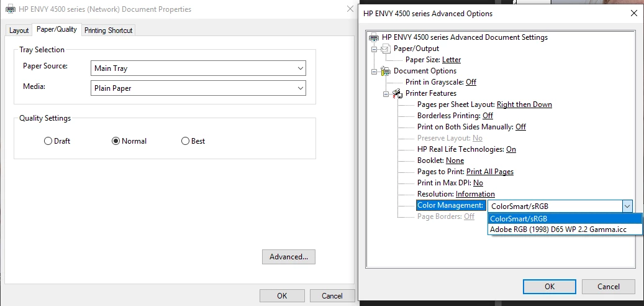Collapse the Document Options tree node
644x306 pixels.
[x=374, y=71]
